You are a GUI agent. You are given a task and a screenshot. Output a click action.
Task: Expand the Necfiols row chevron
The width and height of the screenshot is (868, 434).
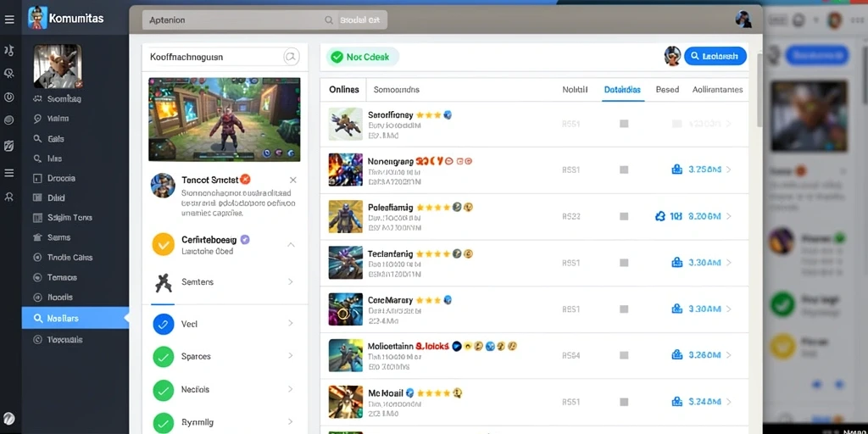click(x=291, y=389)
